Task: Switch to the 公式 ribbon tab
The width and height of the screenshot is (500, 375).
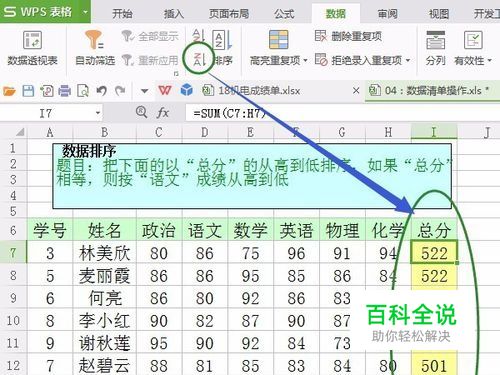Action: (x=284, y=14)
